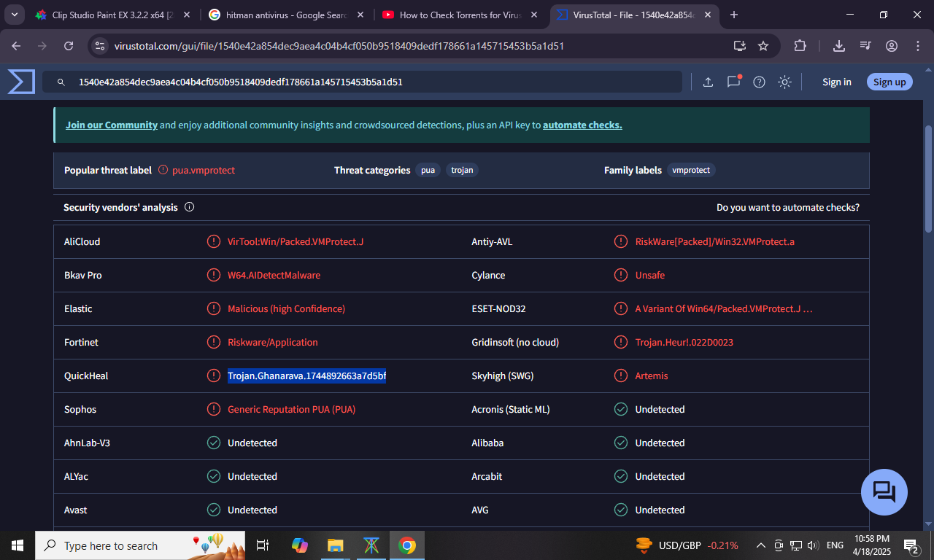Switch to the How to Check Torrents YouTube tab
Screen dimensions: 934x560
pos(459,15)
